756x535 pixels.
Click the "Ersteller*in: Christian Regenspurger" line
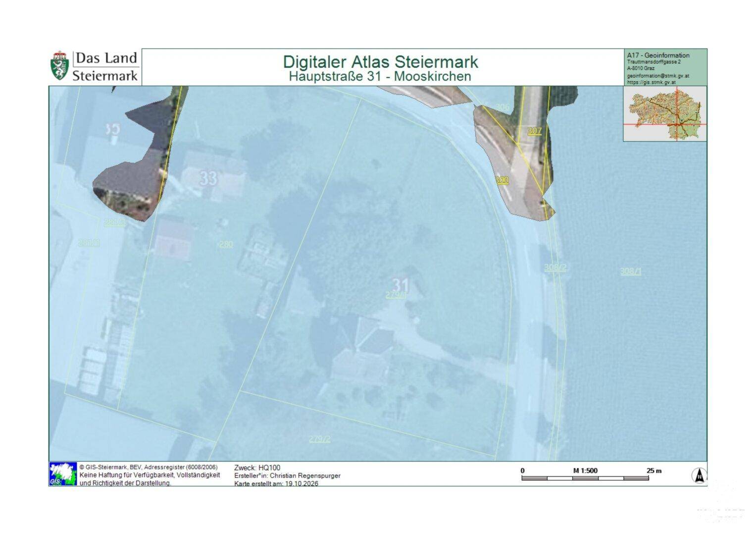point(287,476)
